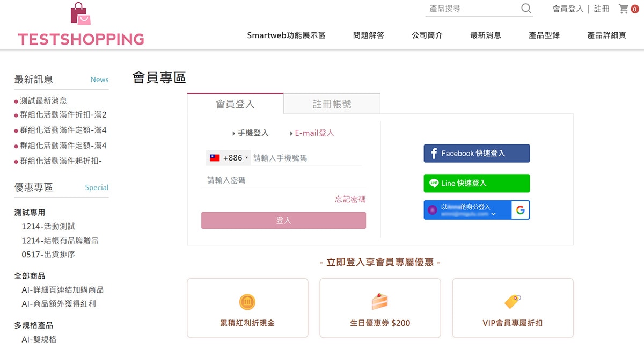Open the 產品詳細頁 menu item

point(606,35)
